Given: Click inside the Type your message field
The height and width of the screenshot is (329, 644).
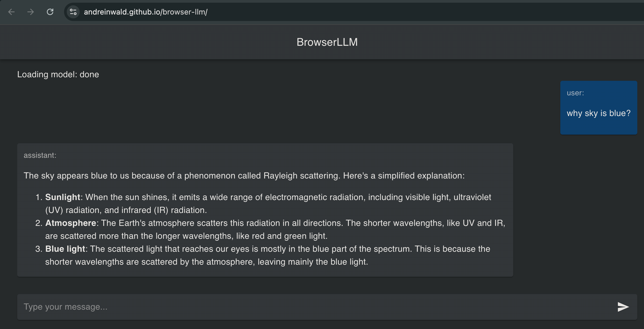Looking at the screenshot, I should 161,307.
